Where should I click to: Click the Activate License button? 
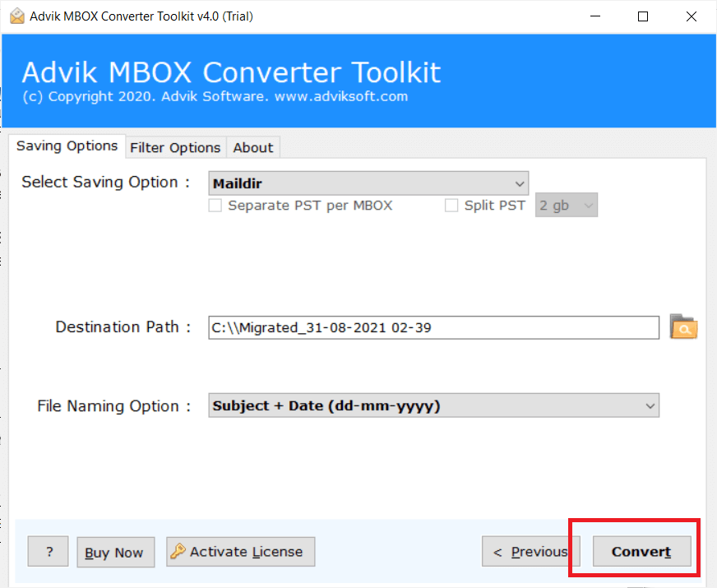tap(241, 552)
